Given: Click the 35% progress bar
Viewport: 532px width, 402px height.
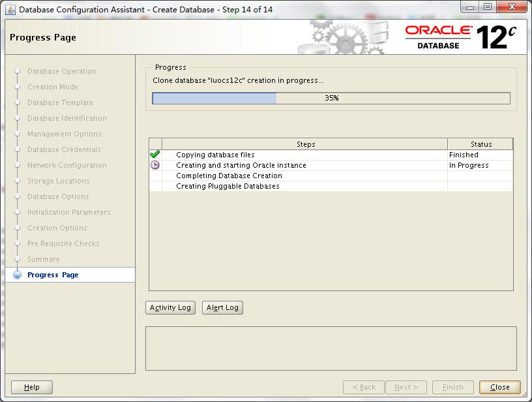Looking at the screenshot, I should pyautogui.click(x=331, y=98).
